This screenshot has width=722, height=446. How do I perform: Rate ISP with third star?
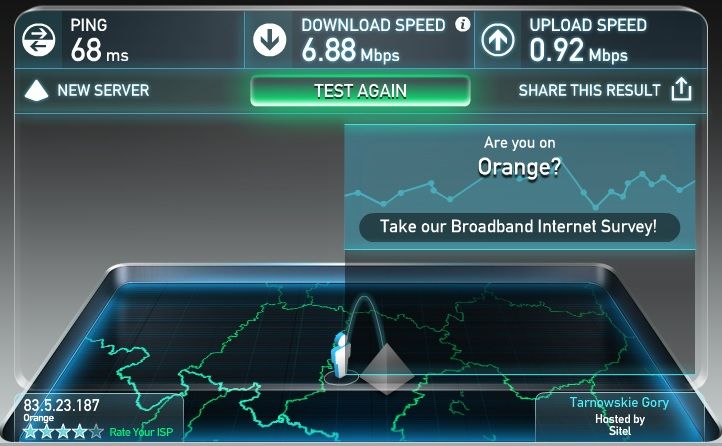point(63,431)
